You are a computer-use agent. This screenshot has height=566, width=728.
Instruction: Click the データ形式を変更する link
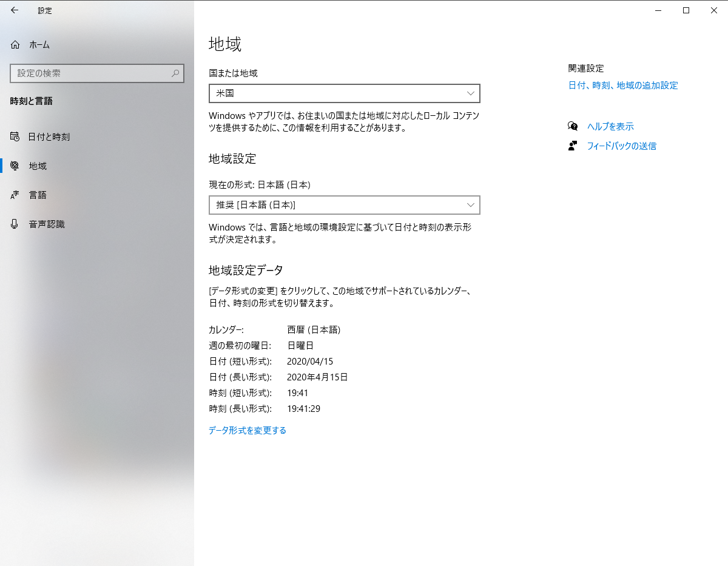point(248,430)
